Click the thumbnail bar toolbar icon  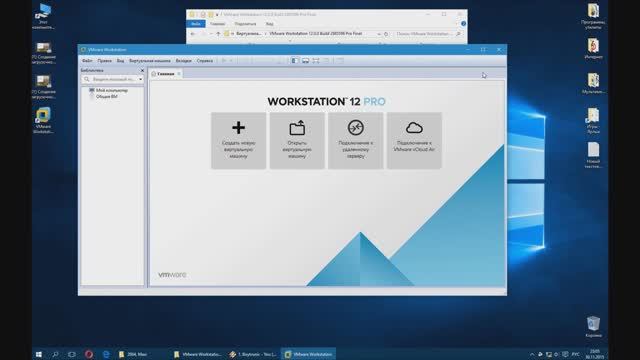point(305,61)
